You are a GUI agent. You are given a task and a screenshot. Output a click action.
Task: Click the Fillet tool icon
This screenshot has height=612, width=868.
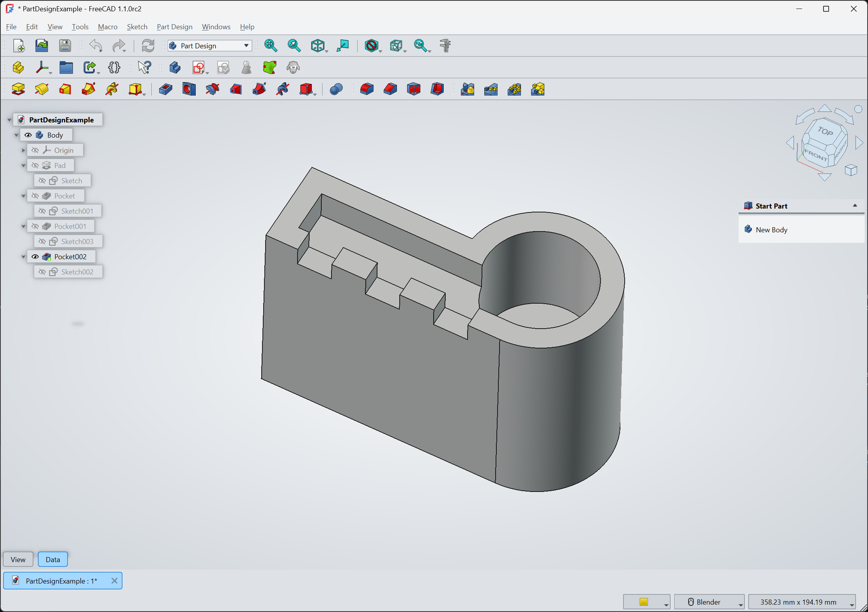pos(367,89)
